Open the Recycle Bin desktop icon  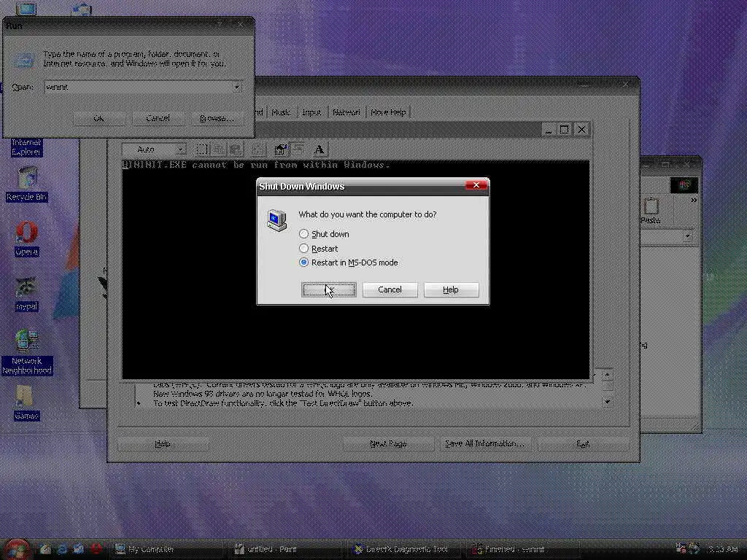pos(27,184)
